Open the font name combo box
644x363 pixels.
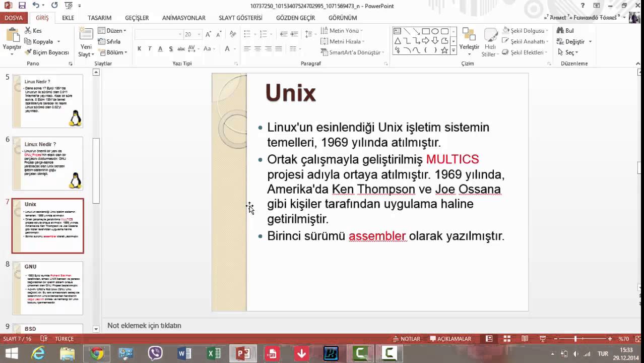point(159,34)
